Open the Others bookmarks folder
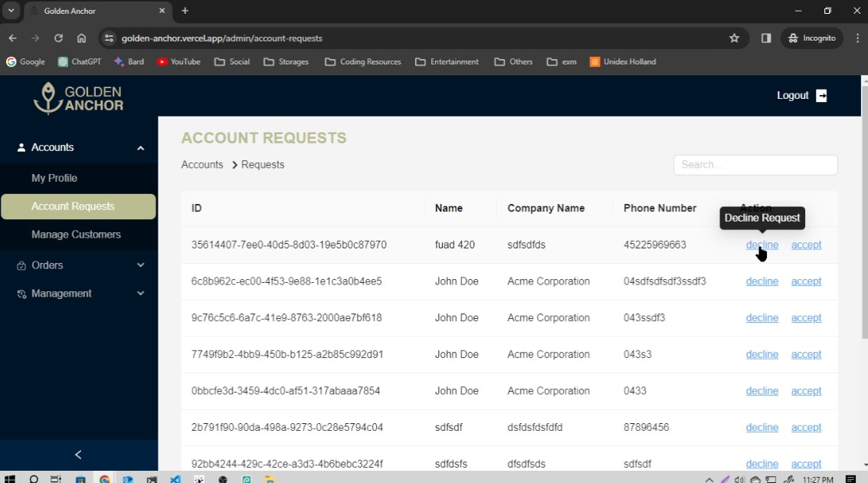 [x=514, y=61]
